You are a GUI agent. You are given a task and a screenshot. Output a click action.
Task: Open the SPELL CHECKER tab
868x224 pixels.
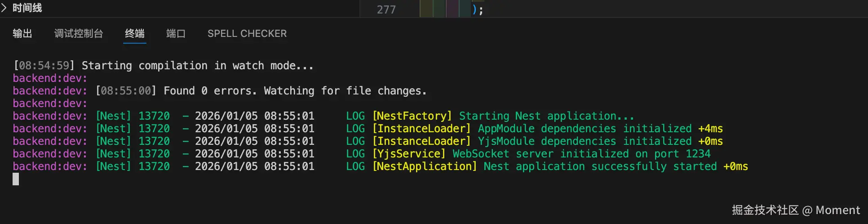[247, 34]
